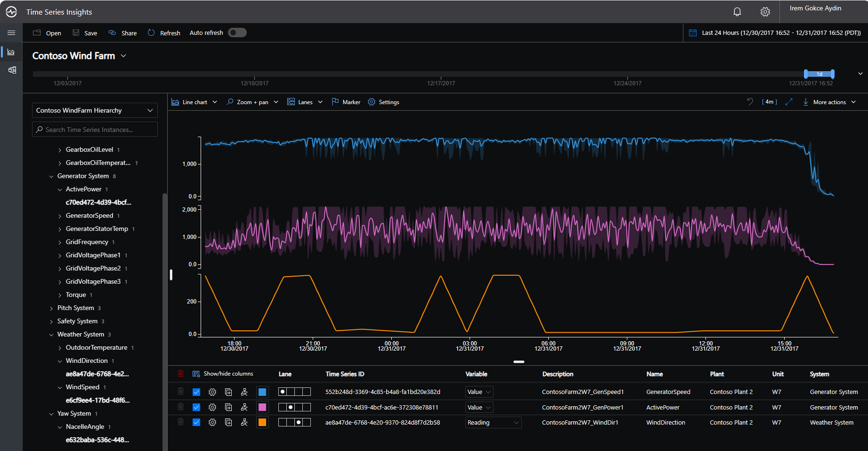The height and width of the screenshot is (451, 868).
Task: Open the Lanes dropdown
Action: click(x=305, y=102)
